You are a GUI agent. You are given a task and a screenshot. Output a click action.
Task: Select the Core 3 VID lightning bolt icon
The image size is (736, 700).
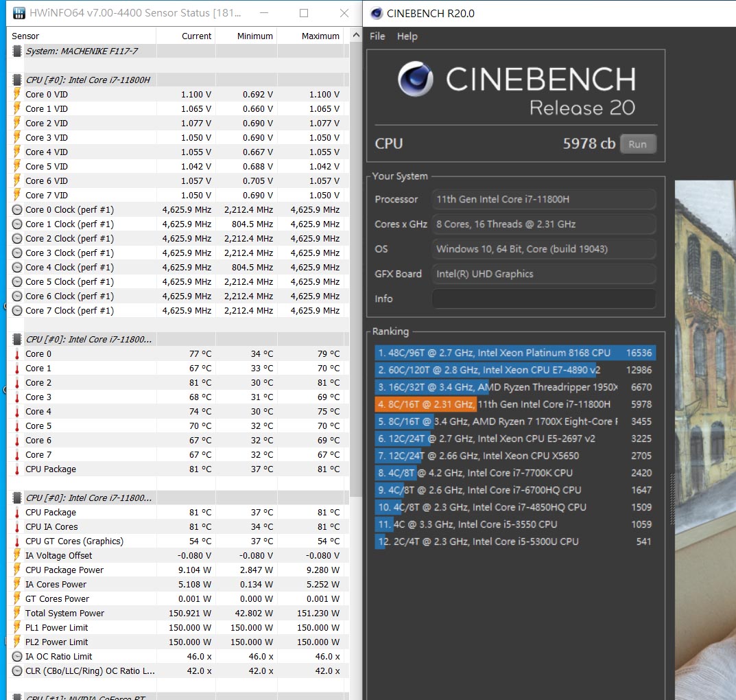coord(17,137)
